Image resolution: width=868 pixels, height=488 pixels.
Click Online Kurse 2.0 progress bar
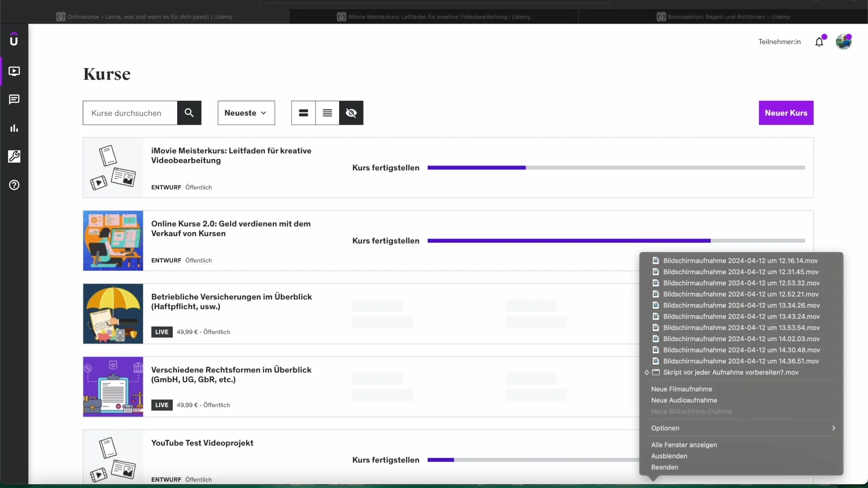616,241
